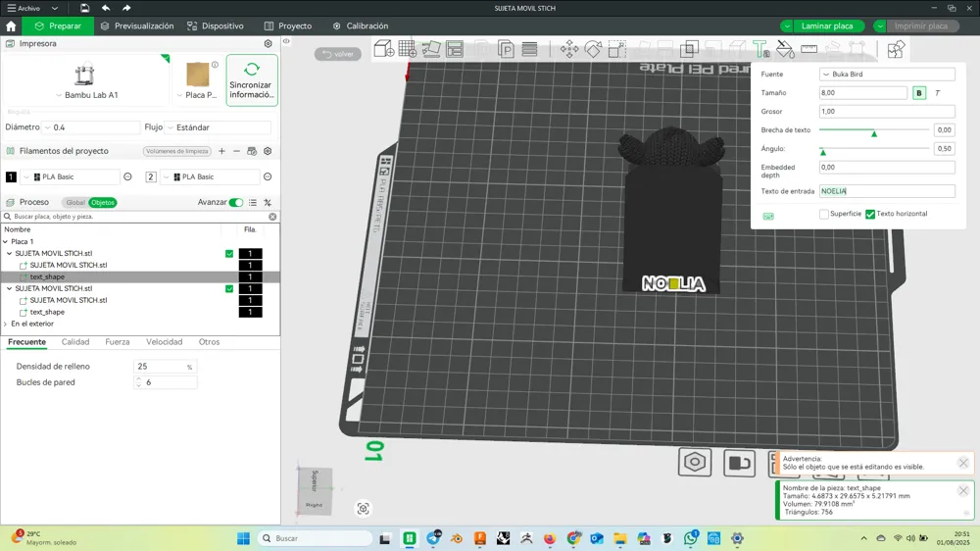The width and height of the screenshot is (980, 551).
Task: Expand the En el exterior node
Action: click(6, 324)
